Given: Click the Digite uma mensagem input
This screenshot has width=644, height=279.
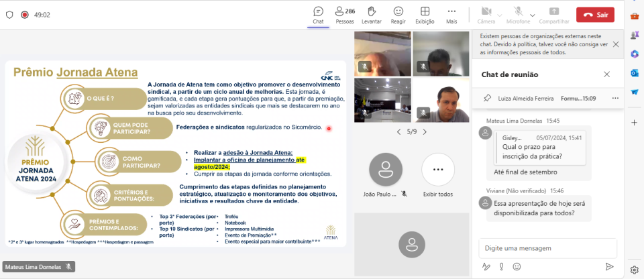Looking at the screenshot, I should (x=548, y=248).
